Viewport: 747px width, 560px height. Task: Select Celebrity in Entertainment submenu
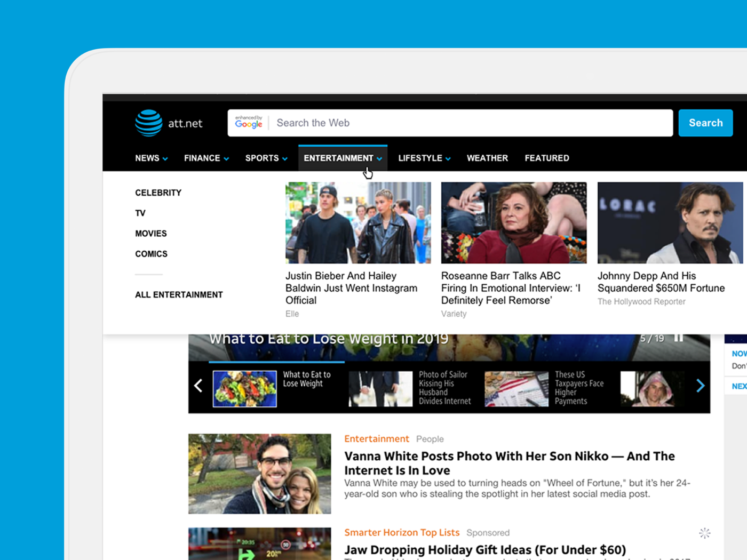pyautogui.click(x=158, y=193)
